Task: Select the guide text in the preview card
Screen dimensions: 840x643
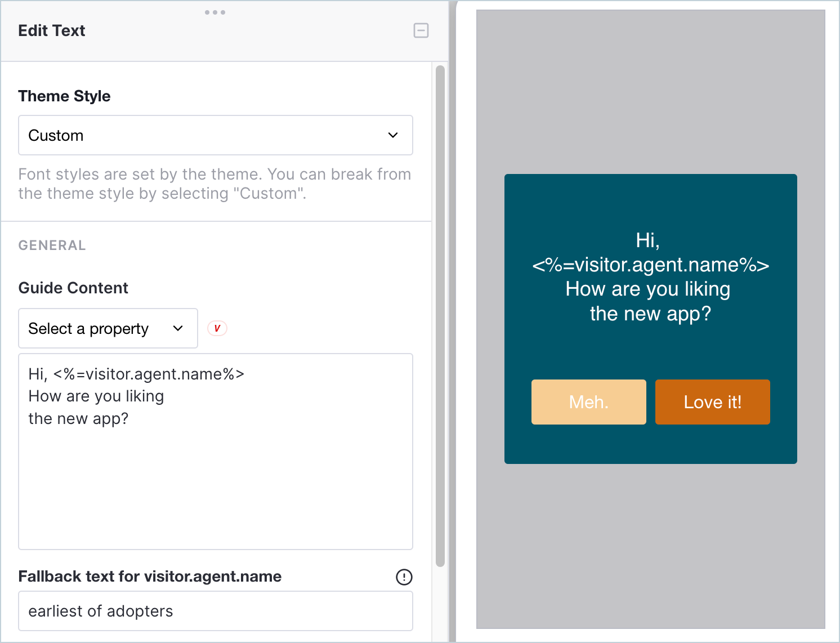Action: pyautogui.click(x=651, y=277)
